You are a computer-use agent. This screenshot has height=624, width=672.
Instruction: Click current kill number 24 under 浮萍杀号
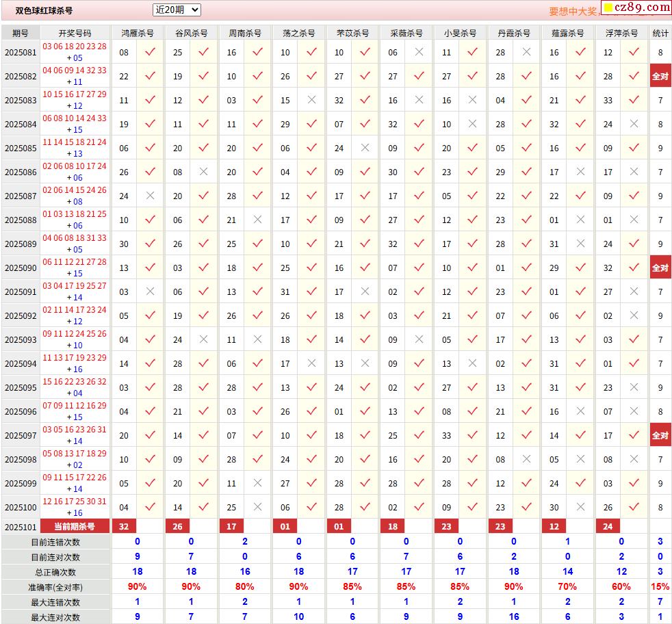[608, 526]
